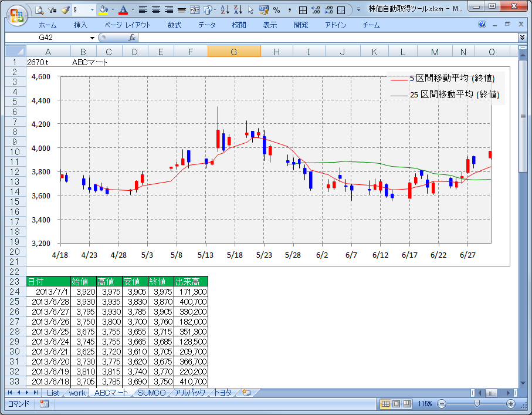
Task: Open Excel Help question mark
Action: coord(482,24)
